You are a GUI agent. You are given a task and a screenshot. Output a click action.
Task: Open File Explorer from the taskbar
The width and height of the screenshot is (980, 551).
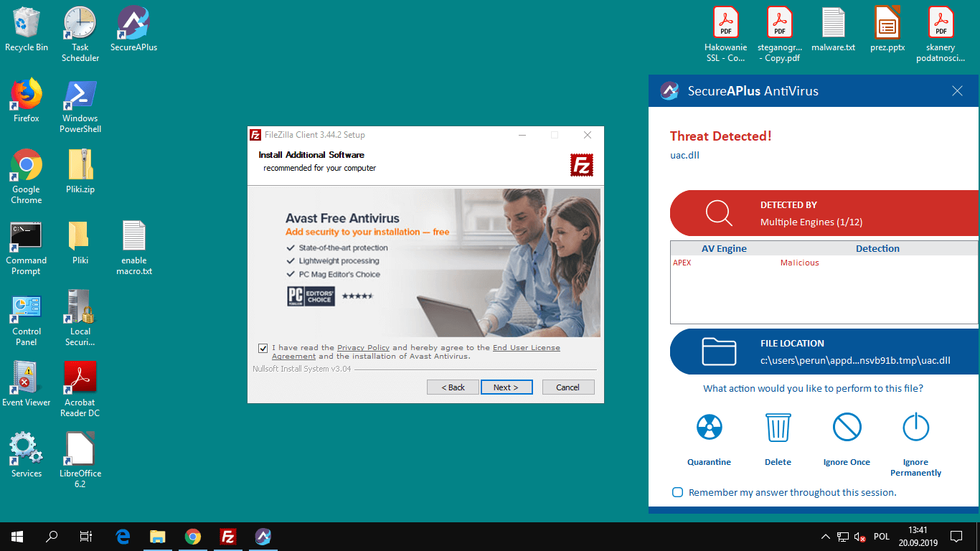click(158, 536)
